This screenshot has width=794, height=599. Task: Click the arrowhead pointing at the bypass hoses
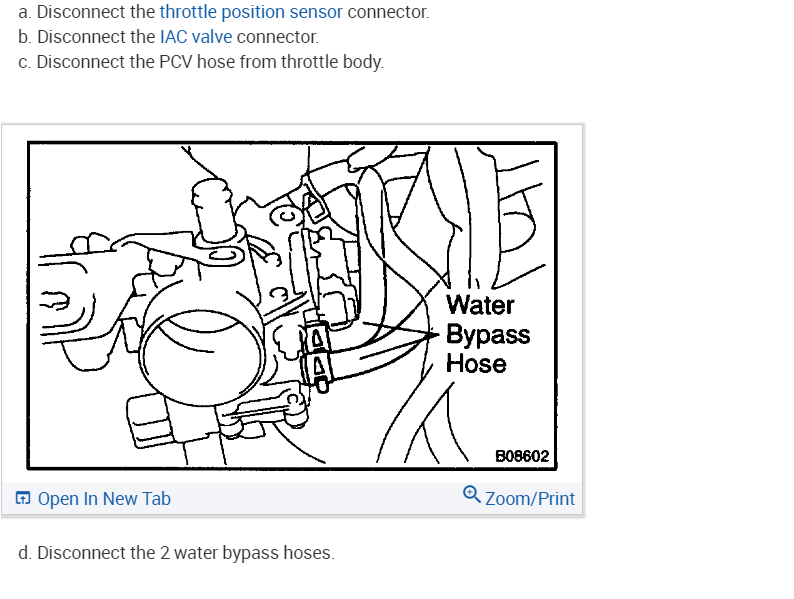tap(435, 334)
